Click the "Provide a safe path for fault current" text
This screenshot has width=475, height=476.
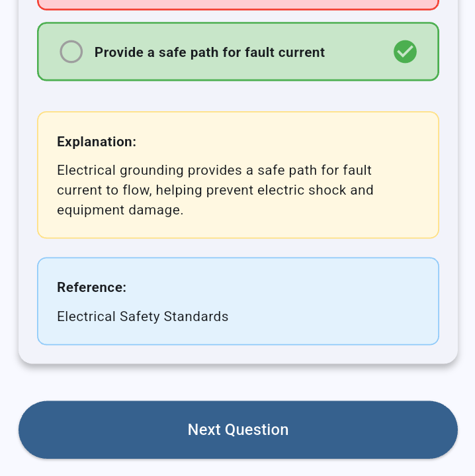point(210,52)
